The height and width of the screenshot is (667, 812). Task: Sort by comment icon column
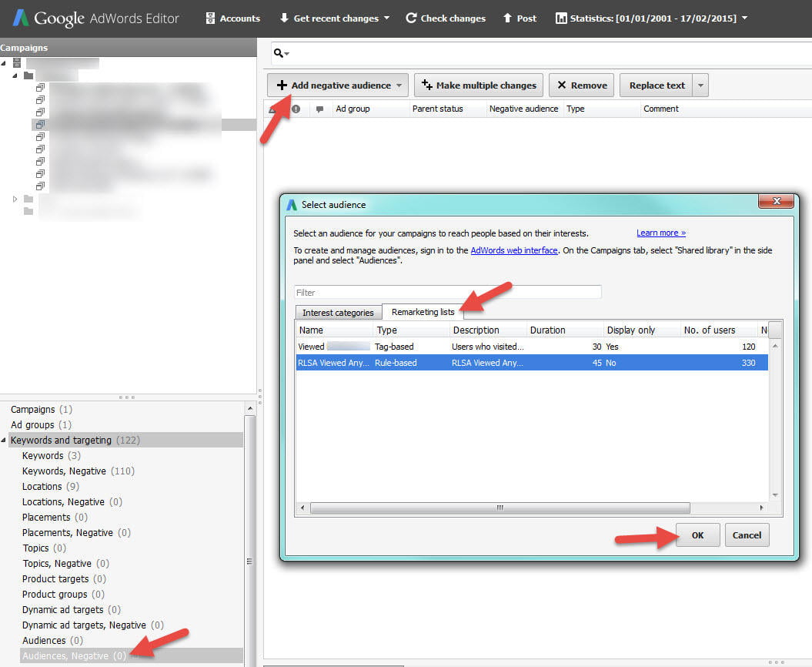click(319, 109)
